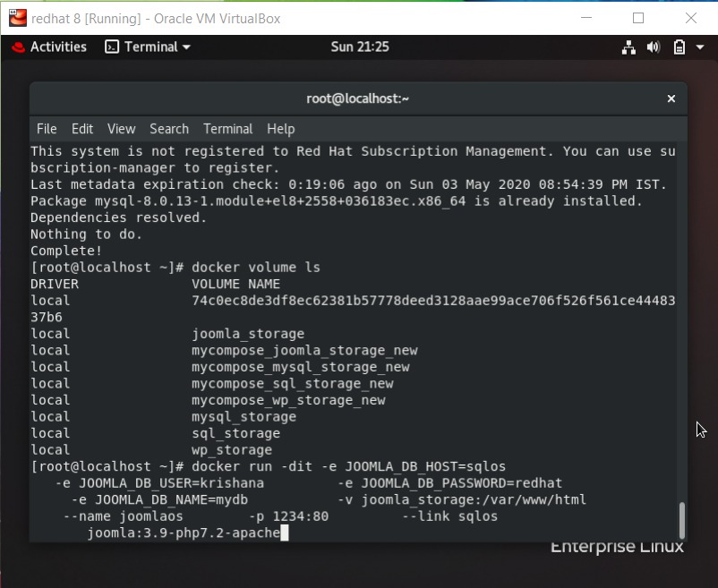Click the text 'docker volume ls'
718x588 pixels.
coord(255,268)
